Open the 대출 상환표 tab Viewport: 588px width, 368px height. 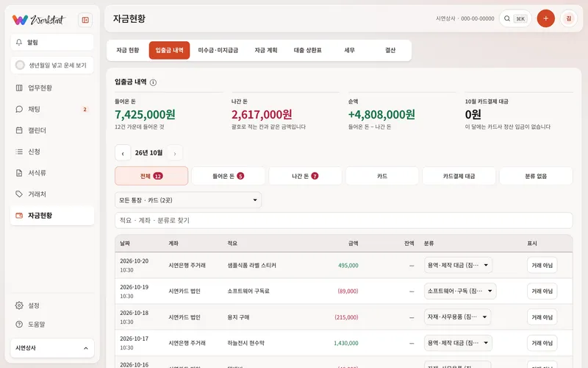click(x=307, y=50)
